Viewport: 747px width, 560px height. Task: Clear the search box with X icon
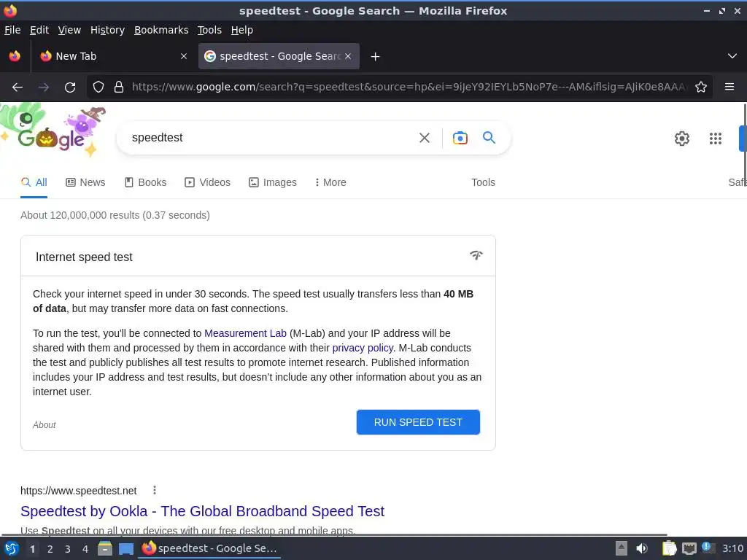[425, 138]
